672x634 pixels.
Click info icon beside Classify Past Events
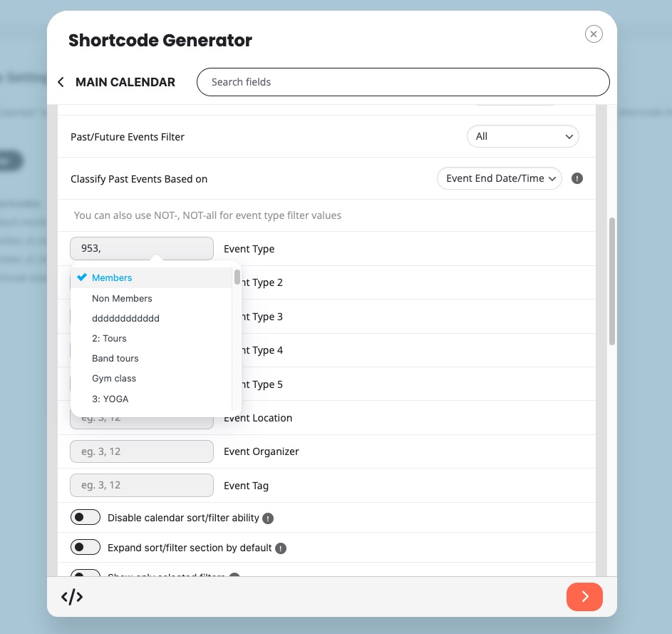(x=577, y=178)
